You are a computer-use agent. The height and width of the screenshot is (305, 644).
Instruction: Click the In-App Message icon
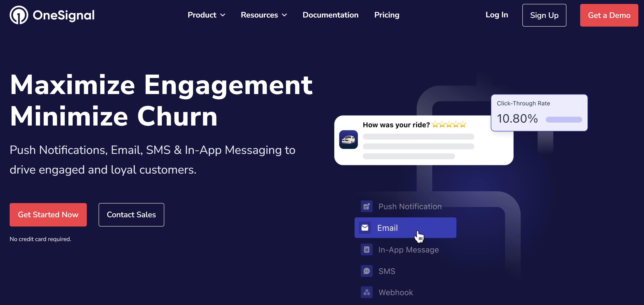tap(367, 249)
